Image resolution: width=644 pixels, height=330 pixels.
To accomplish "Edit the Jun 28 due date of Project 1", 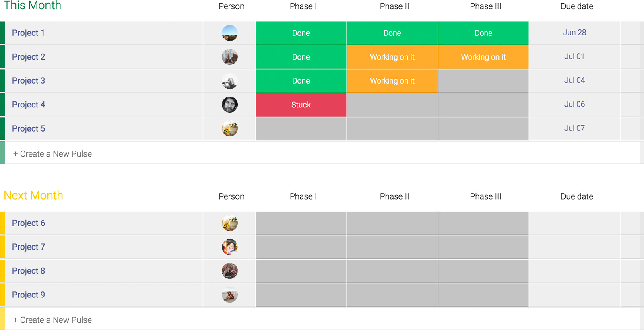I will [x=574, y=32].
